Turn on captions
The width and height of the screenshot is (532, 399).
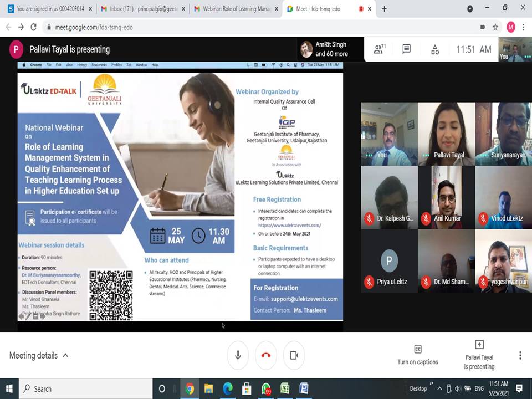point(418,355)
